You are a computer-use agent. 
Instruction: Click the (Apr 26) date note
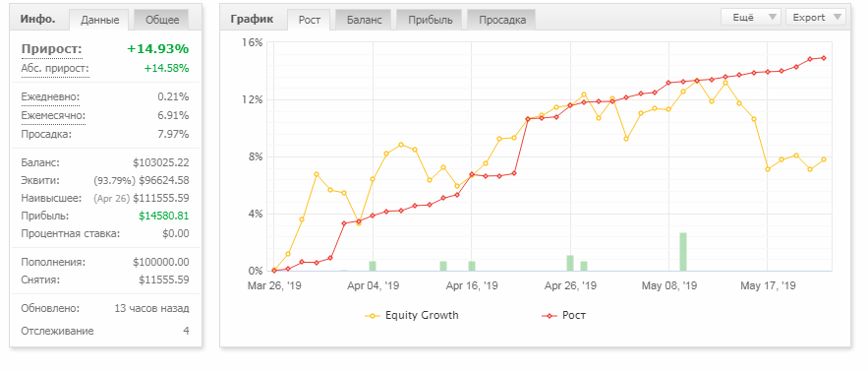[111, 199]
